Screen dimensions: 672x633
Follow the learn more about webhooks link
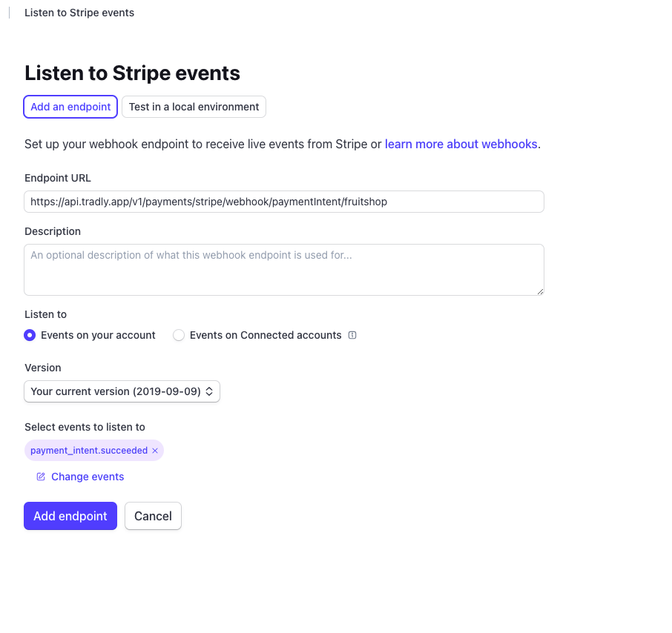point(461,144)
